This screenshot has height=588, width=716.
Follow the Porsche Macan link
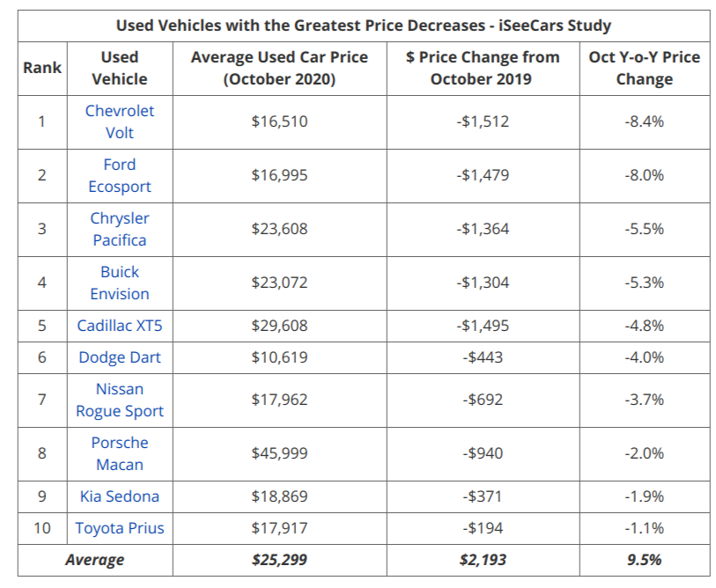(119, 453)
